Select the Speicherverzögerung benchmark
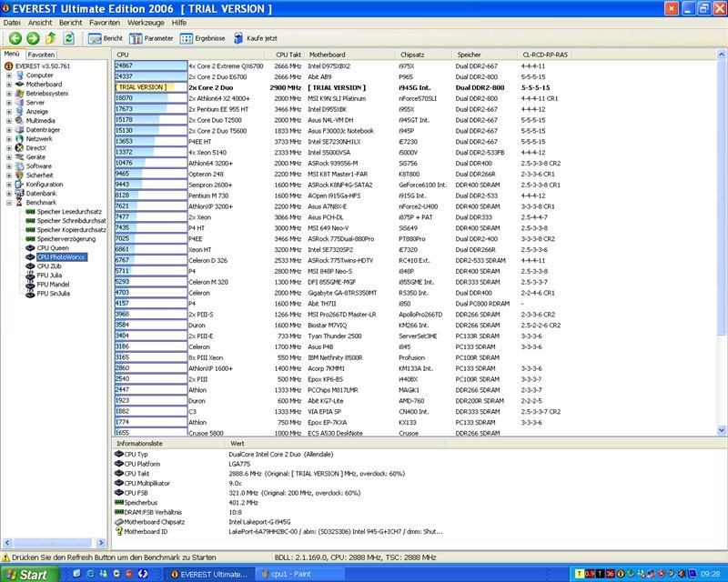 point(66,239)
